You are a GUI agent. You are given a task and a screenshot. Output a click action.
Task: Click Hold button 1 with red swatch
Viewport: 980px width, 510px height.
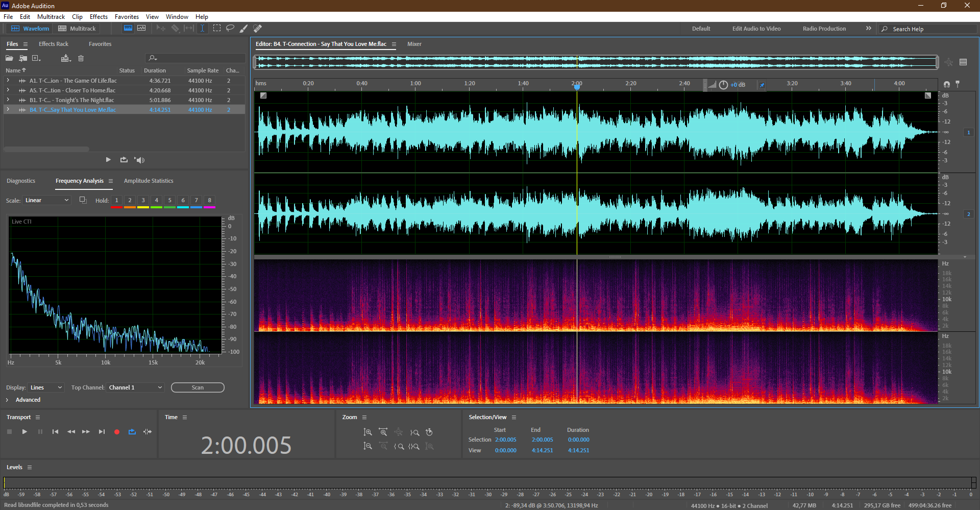116,201
